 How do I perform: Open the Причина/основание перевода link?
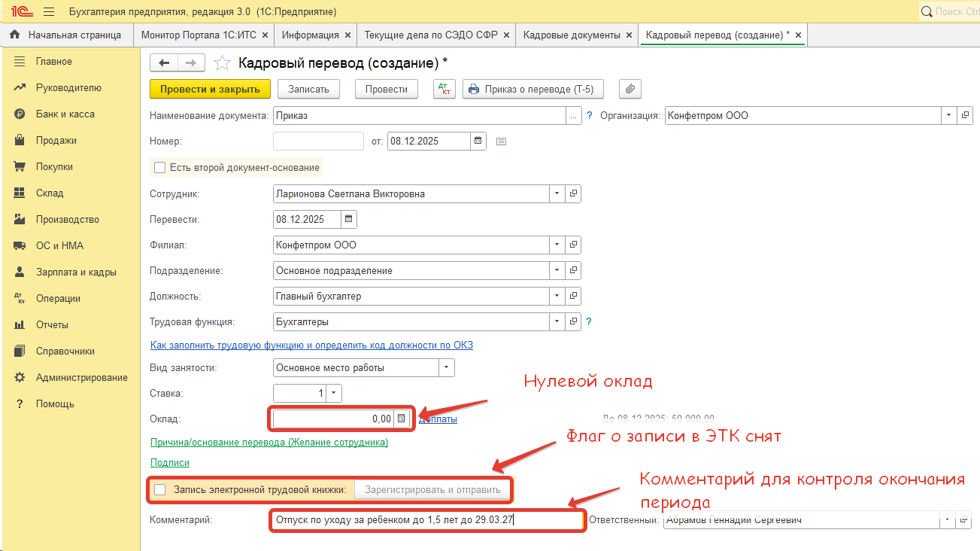(x=269, y=442)
